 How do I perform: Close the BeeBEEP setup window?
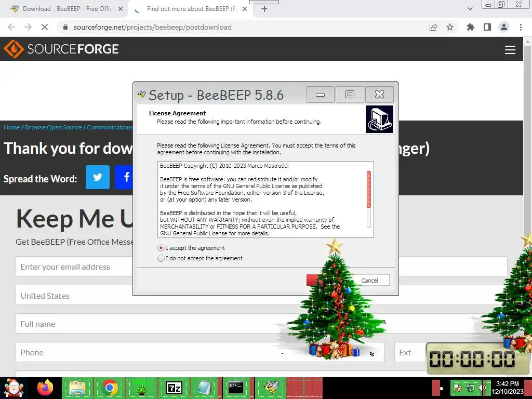click(x=379, y=95)
